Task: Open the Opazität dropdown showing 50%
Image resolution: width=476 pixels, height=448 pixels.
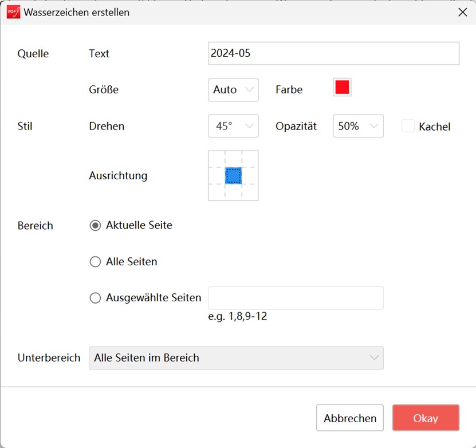Action: click(x=358, y=127)
